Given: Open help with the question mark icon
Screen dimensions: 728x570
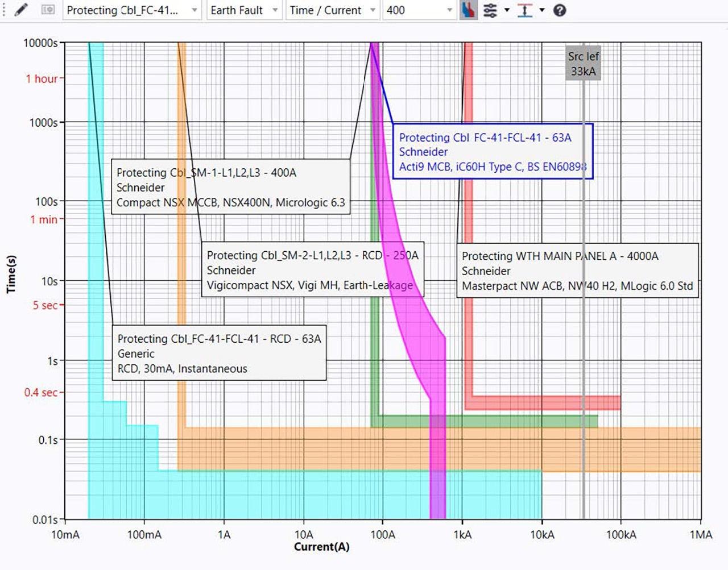Looking at the screenshot, I should point(560,10).
